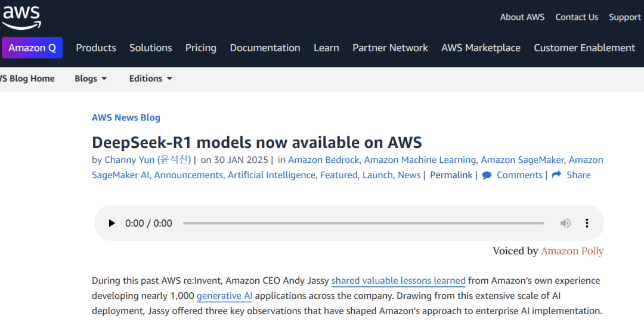Screen dimensions: 644x322
Task: Open the Amazon Q button
Action: click(32, 48)
